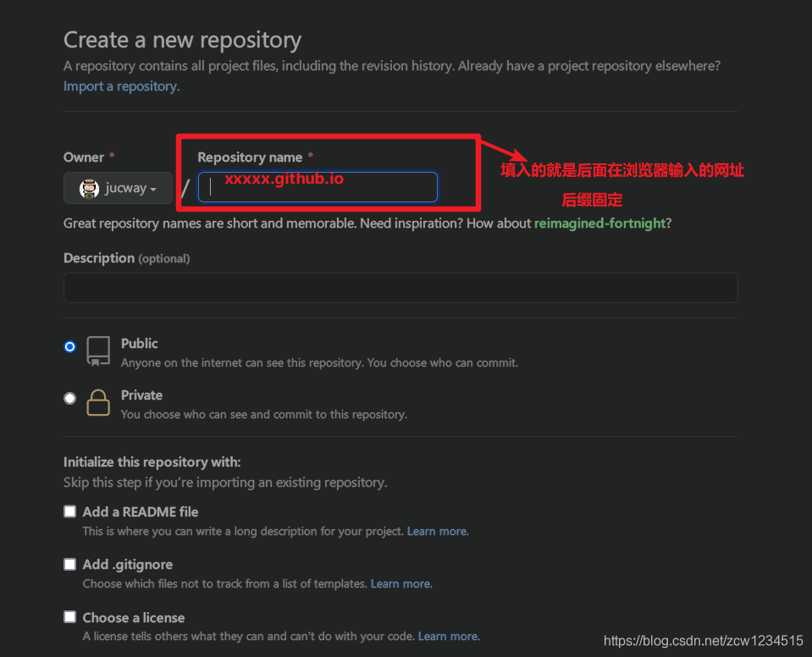
Task: Open Learn more link for README
Action: coord(438,531)
